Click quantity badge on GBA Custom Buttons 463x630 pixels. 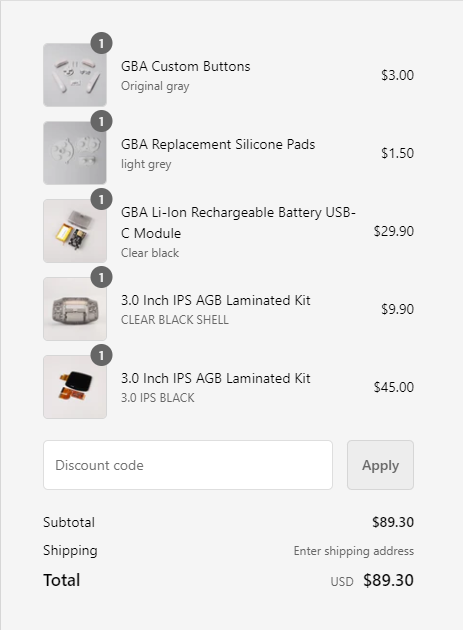[101, 43]
